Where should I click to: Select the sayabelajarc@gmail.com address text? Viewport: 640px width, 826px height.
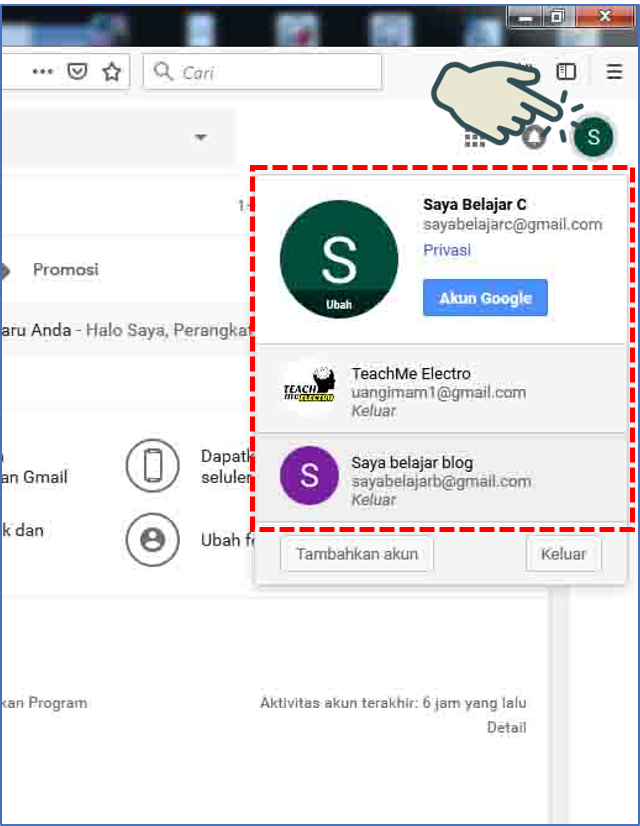click(513, 225)
